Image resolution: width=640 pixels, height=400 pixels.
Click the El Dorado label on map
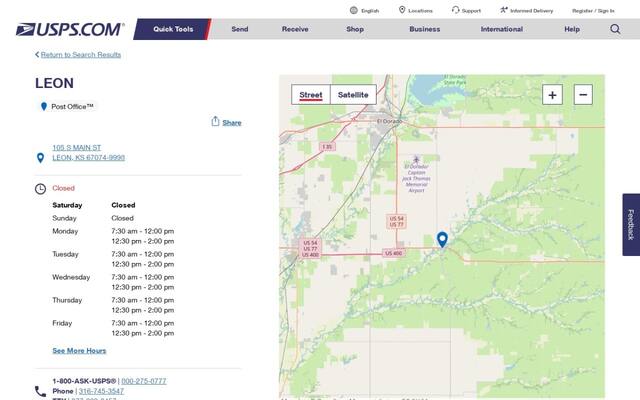389,121
